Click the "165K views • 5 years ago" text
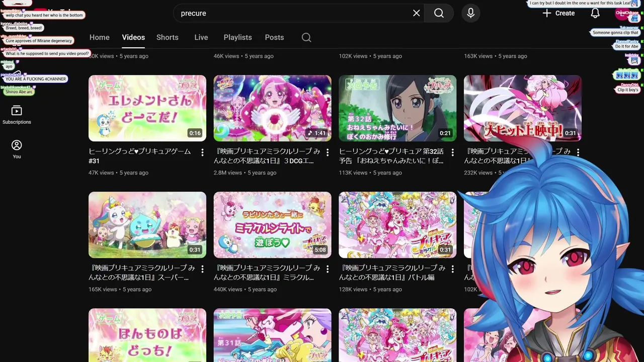 (120, 289)
